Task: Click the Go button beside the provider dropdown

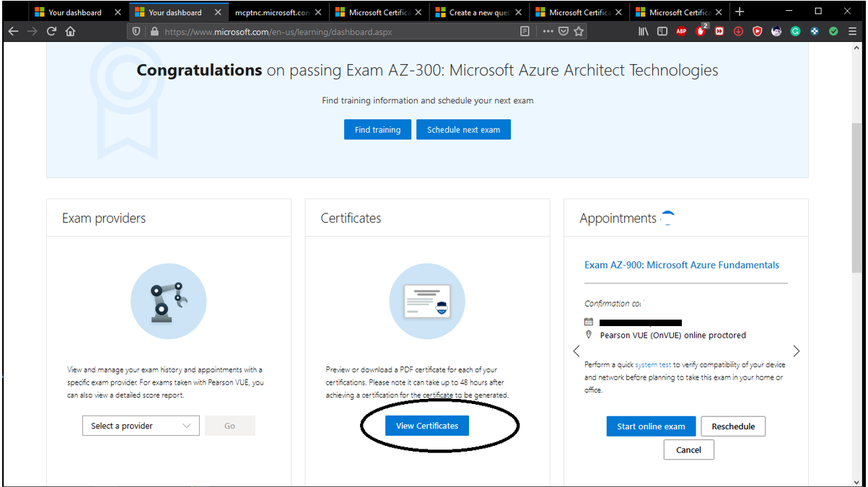Action: 229,426
